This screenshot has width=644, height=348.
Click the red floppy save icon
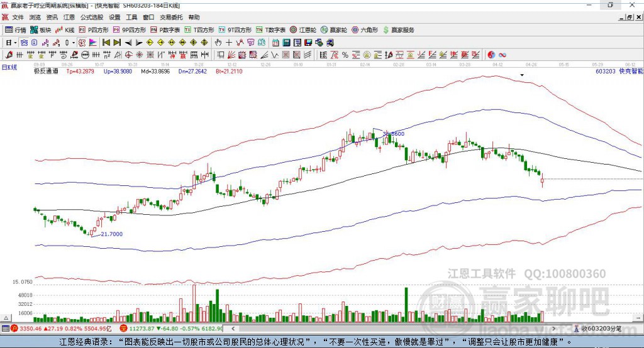click(308, 43)
